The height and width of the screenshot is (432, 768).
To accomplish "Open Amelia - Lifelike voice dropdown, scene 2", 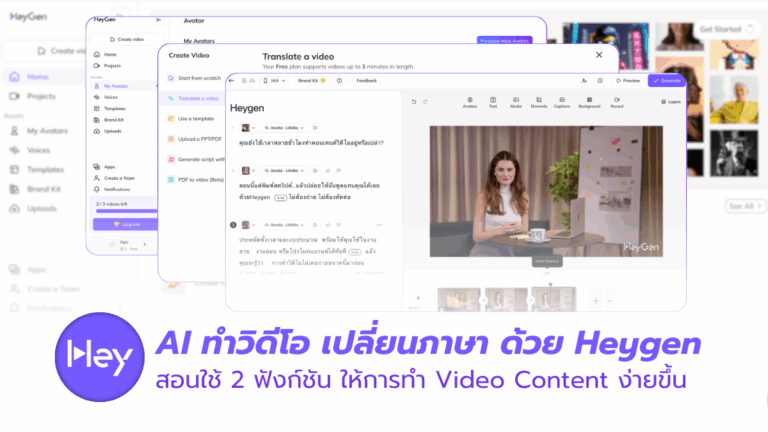I will (x=285, y=170).
